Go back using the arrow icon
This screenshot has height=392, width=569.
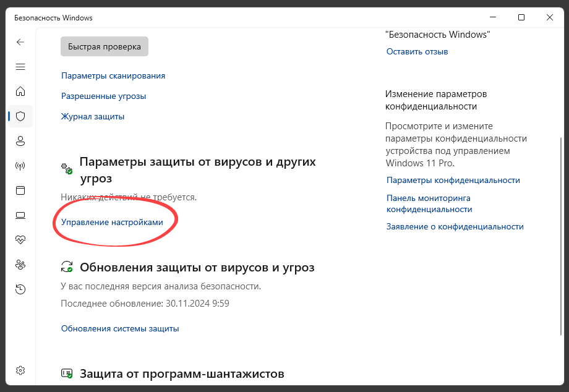20,42
